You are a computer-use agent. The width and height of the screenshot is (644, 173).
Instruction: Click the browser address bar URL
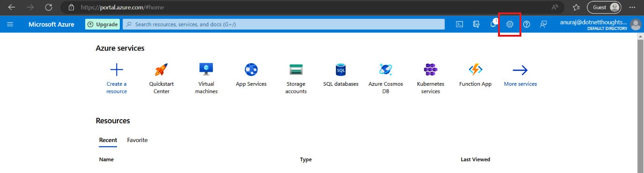click(x=122, y=8)
